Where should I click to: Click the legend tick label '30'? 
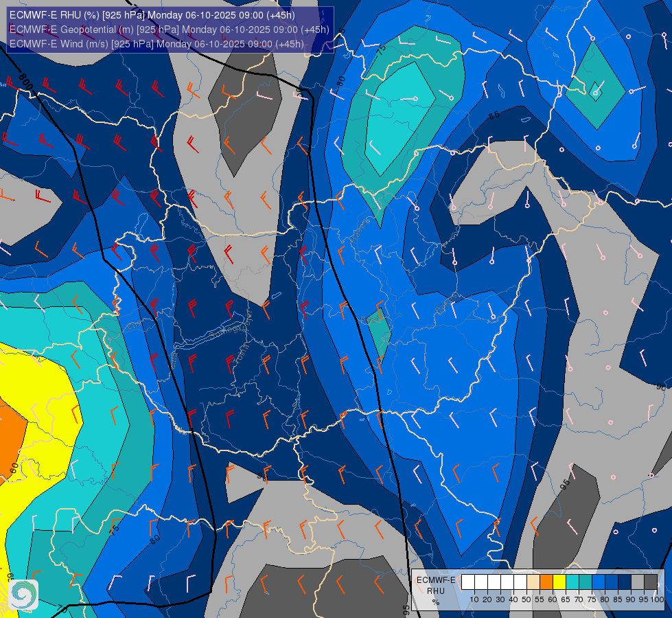tap(500, 599)
